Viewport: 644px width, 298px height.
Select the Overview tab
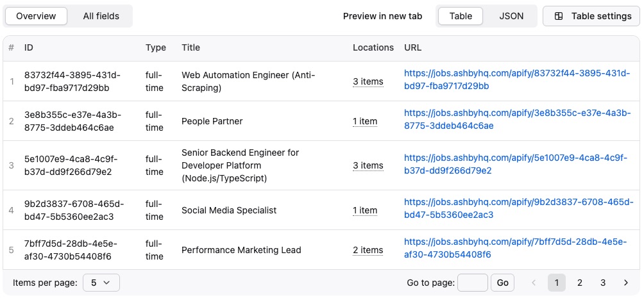(x=36, y=16)
